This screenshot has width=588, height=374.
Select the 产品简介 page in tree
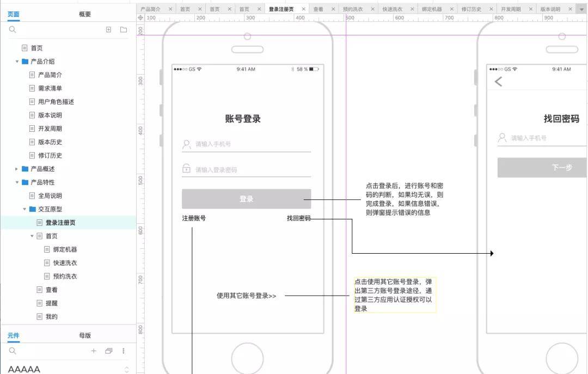(x=50, y=75)
